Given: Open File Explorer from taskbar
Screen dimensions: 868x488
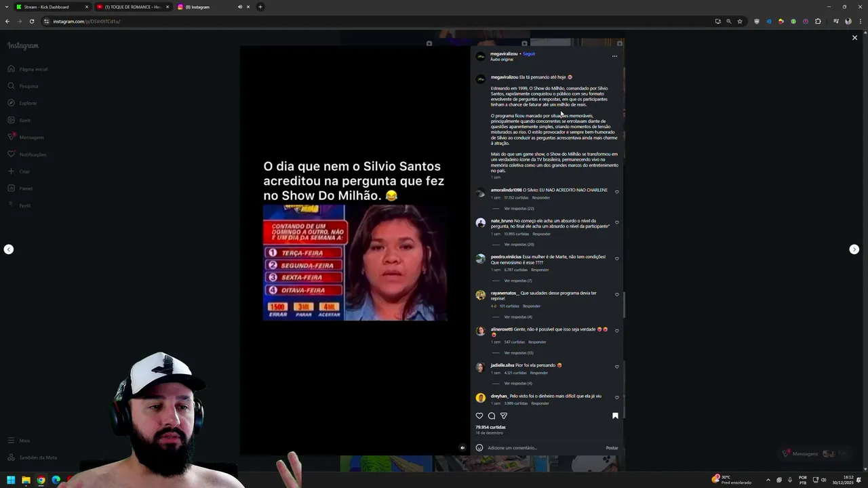Looking at the screenshot, I should (26, 480).
